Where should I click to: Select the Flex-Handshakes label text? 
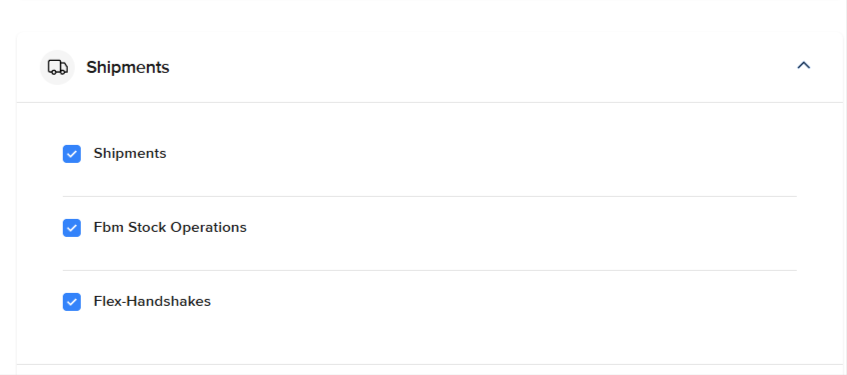[152, 302]
